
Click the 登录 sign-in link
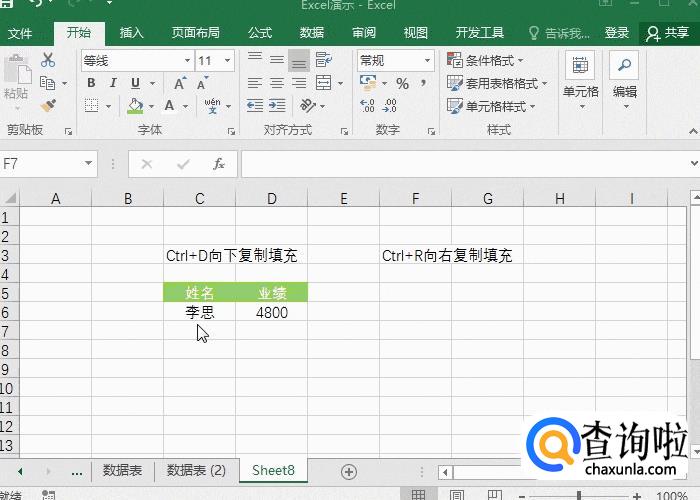(x=617, y=33)
